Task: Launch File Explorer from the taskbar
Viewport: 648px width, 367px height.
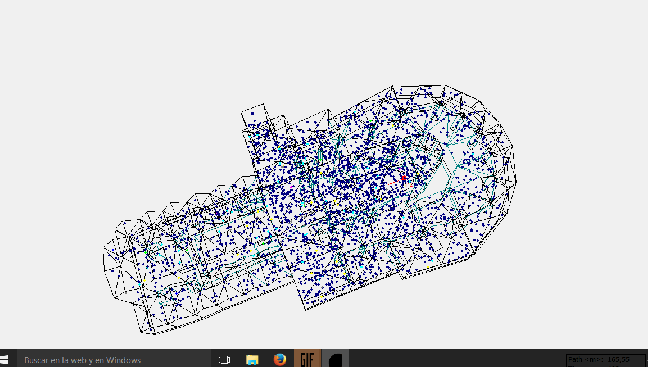Action: pos(252,360)
